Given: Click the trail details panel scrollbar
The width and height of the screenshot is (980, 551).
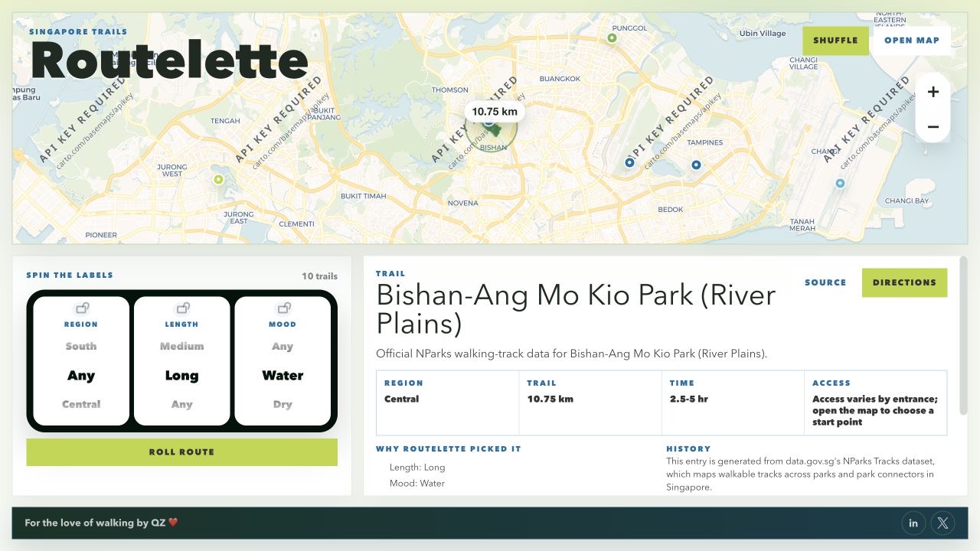Looking at the screenshot, I should coord(963,337).
